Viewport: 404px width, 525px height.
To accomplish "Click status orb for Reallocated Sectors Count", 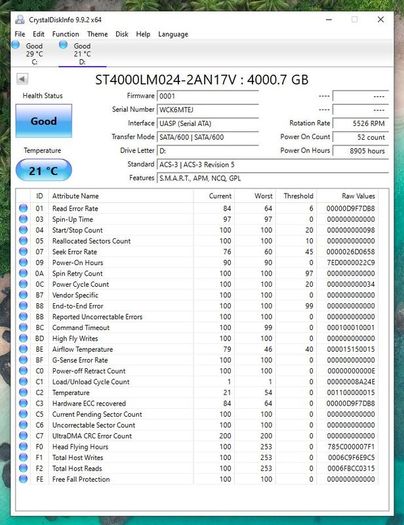I will [23, 241].
